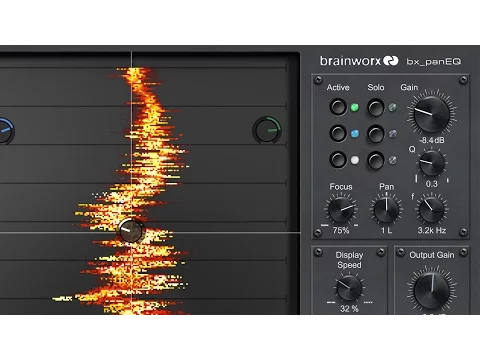Click the Focus knob
Viewport: 480px width, 360px height.
(x=341, y=210)
